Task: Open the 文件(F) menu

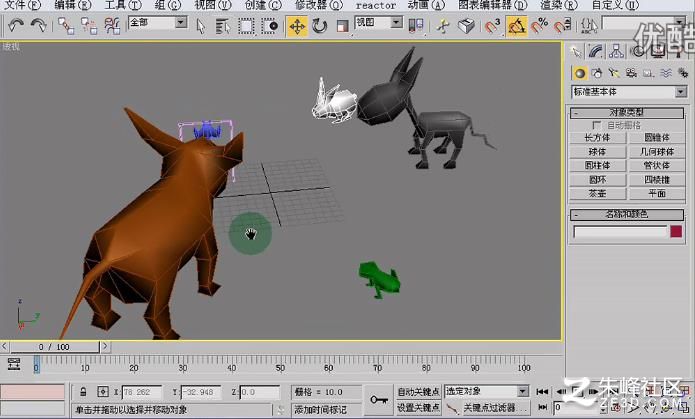Action: point(22,5)
